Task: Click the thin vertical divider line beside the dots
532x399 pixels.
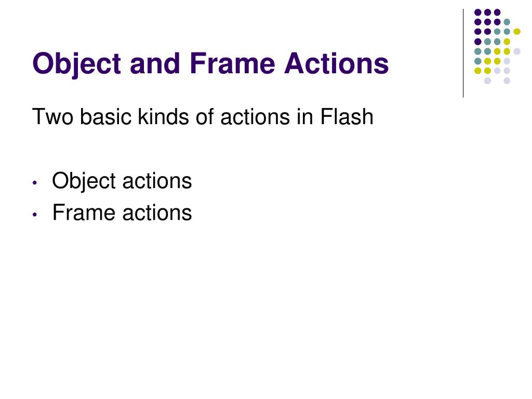Action: coord(463,54)
